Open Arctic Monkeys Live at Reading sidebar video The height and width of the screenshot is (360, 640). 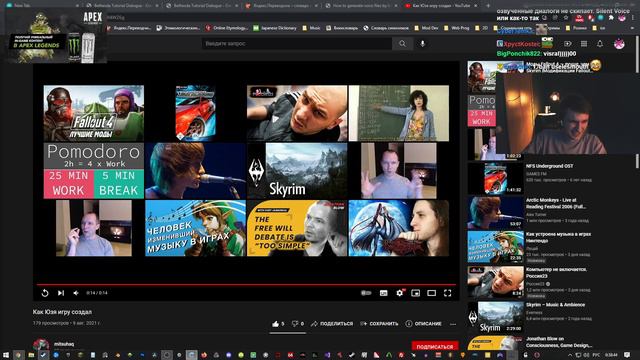pos(556,203)
